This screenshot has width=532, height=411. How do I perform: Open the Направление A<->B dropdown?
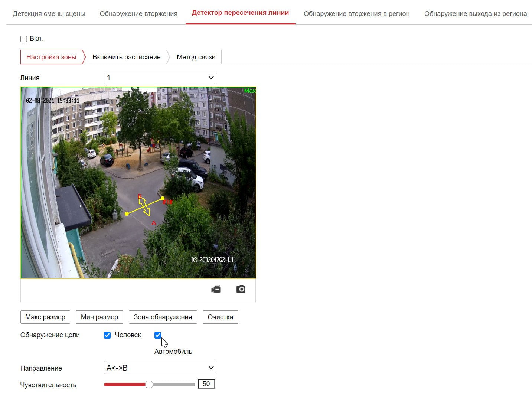click(x=160, y=368)
